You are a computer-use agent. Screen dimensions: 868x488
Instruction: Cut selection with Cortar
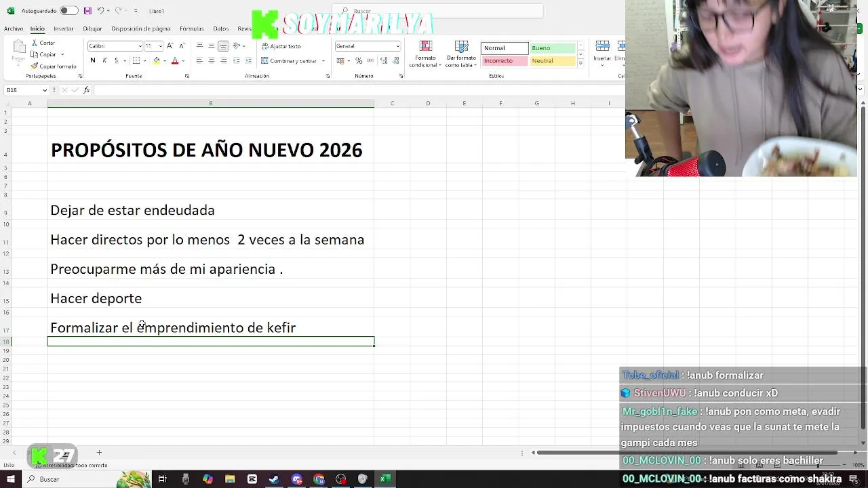point(43,43)
